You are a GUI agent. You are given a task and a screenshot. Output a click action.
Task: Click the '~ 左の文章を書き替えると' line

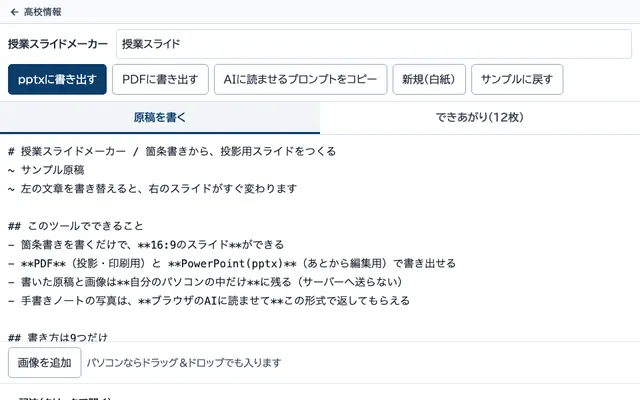(152, 189)
